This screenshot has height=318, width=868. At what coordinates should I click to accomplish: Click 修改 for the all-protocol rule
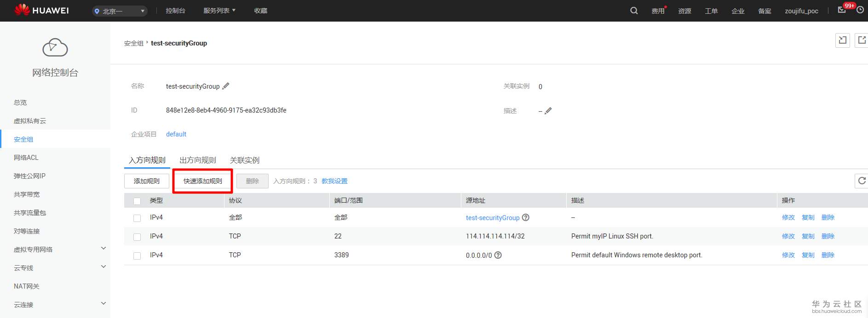[x=788, y=217]
